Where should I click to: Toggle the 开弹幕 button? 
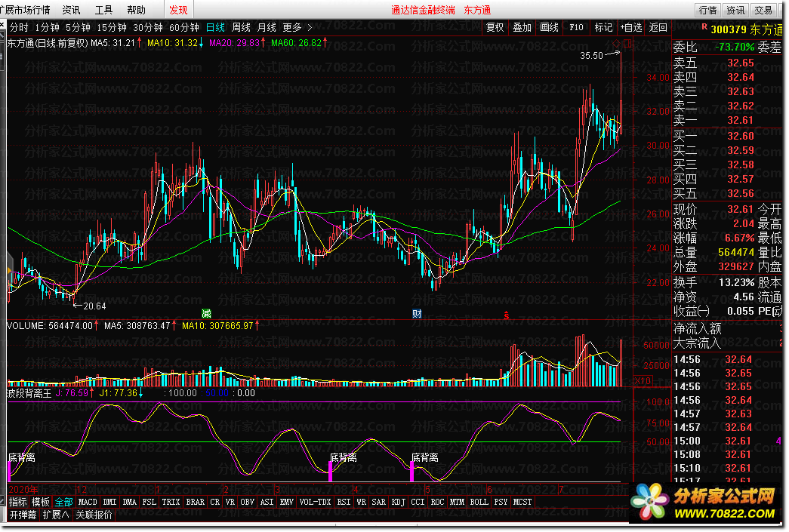pos(23,515)
